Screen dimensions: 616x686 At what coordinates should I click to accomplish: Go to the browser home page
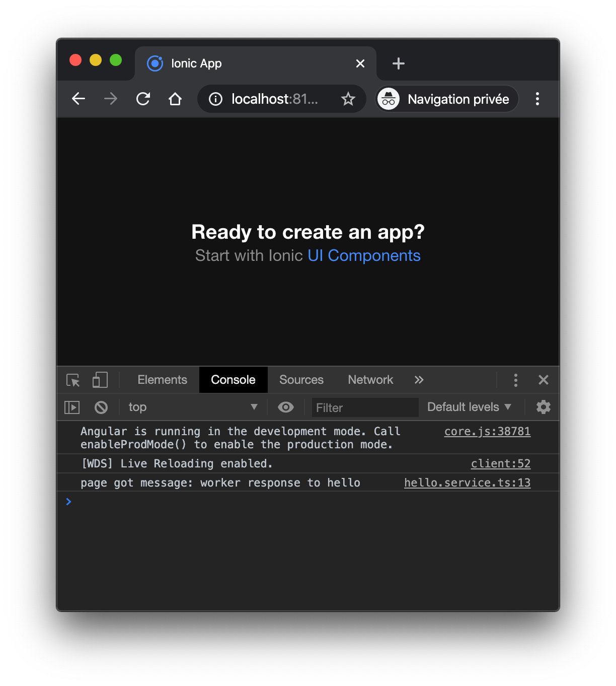175,99
